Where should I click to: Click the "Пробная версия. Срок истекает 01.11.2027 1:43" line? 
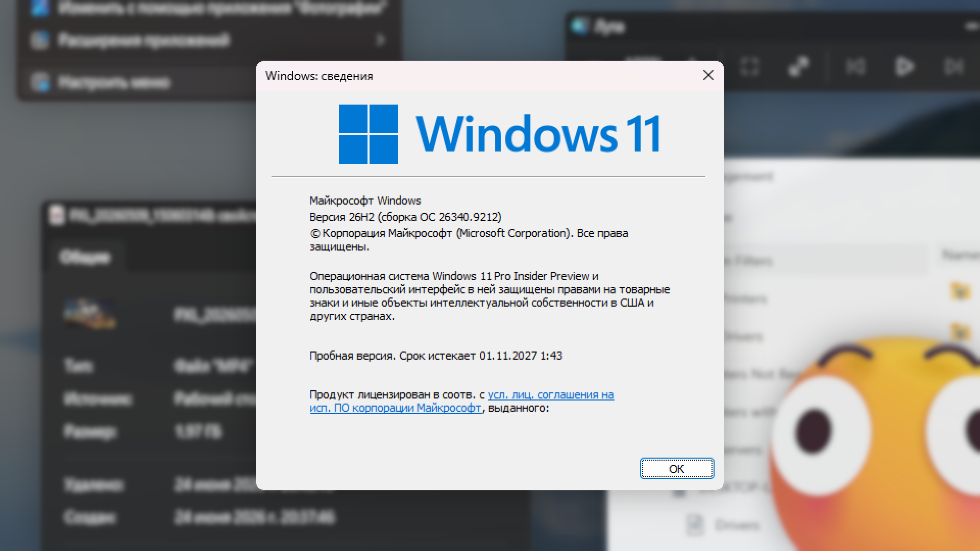click(436, 356)
